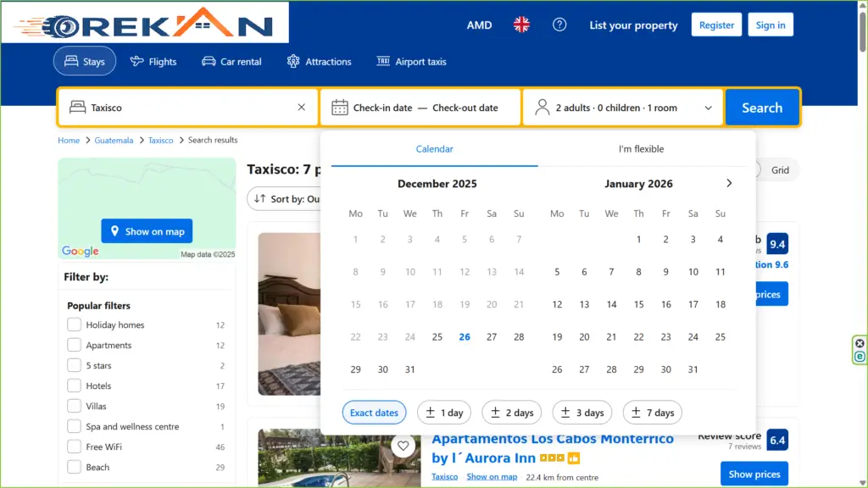Open the AMD currency selector
The width and height of the screenshot is (868, 488).
[479, 25]
